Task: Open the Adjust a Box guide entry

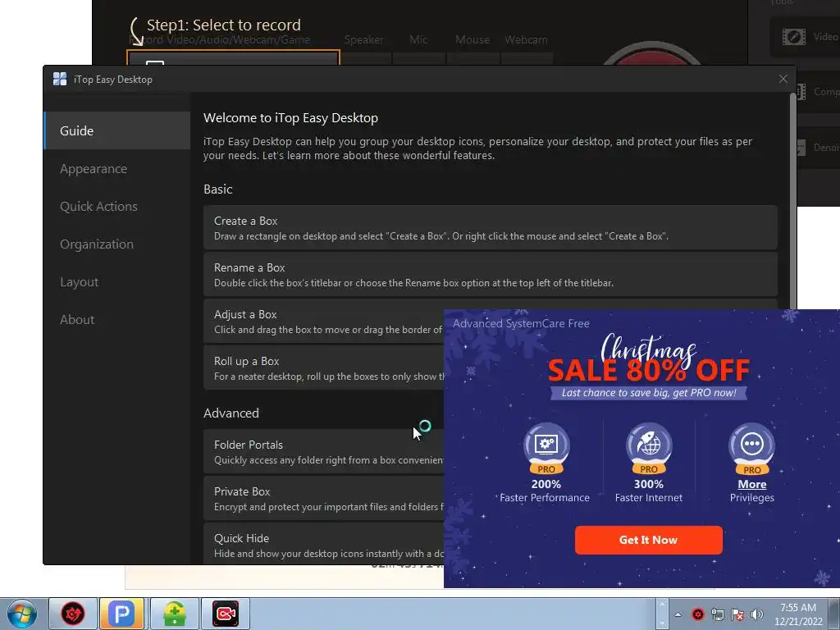Action: coord(323,322)
